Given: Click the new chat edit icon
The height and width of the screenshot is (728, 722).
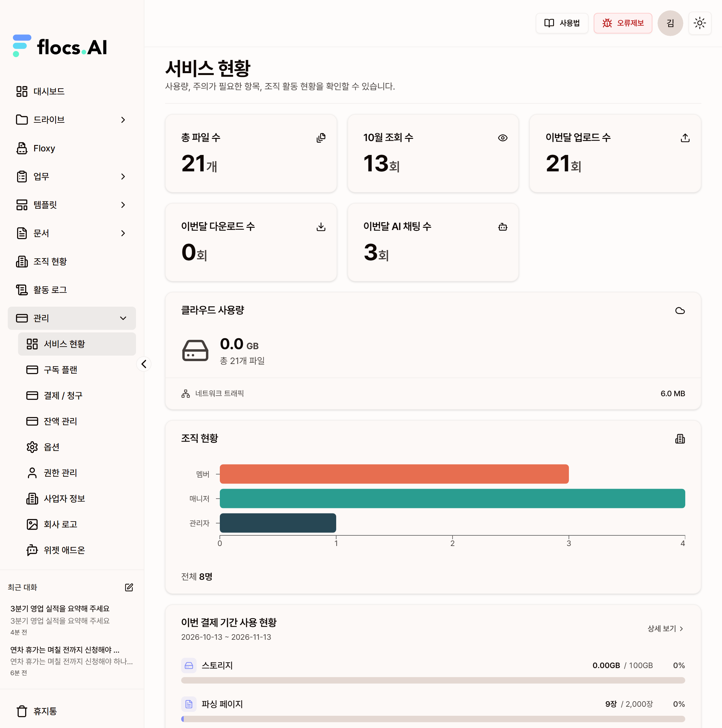Looking at the screenshot, I should tap(129, 587).
